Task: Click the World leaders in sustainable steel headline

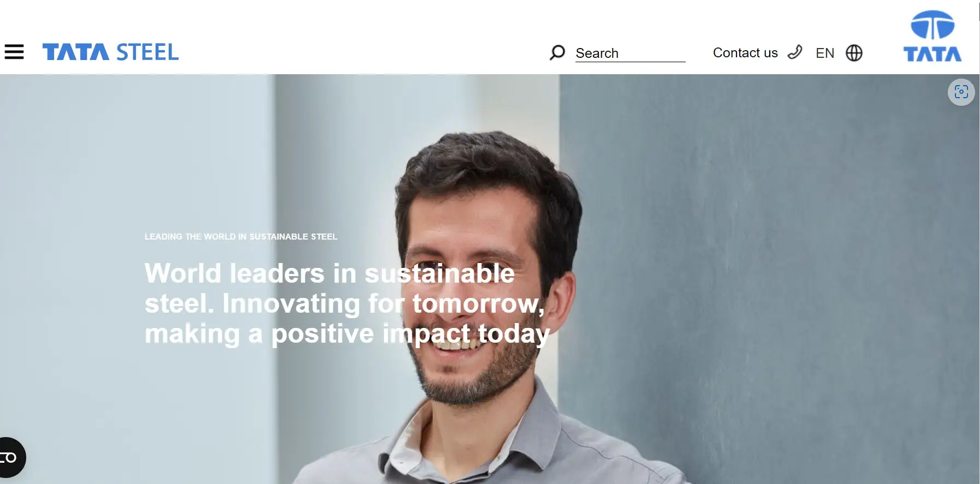Action: click(347, 303)
